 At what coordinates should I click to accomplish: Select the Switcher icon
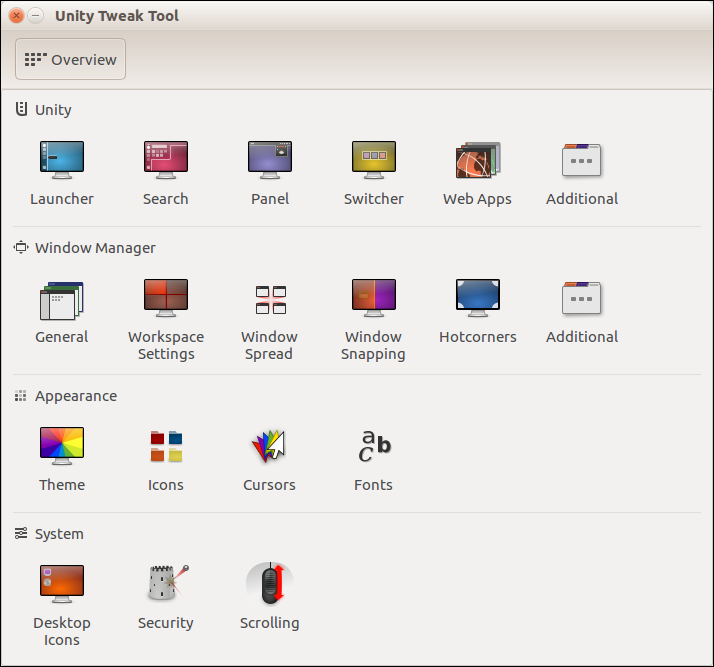click(x=373, y=160)
